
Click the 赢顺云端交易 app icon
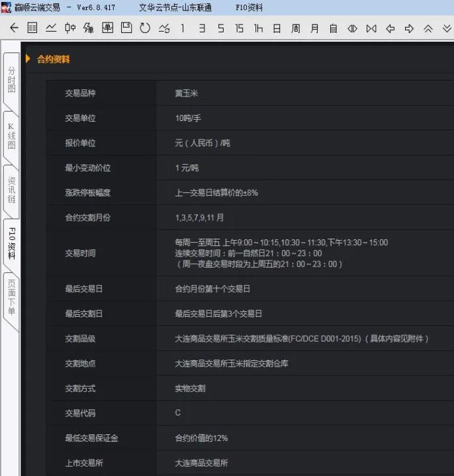point(6,7)
